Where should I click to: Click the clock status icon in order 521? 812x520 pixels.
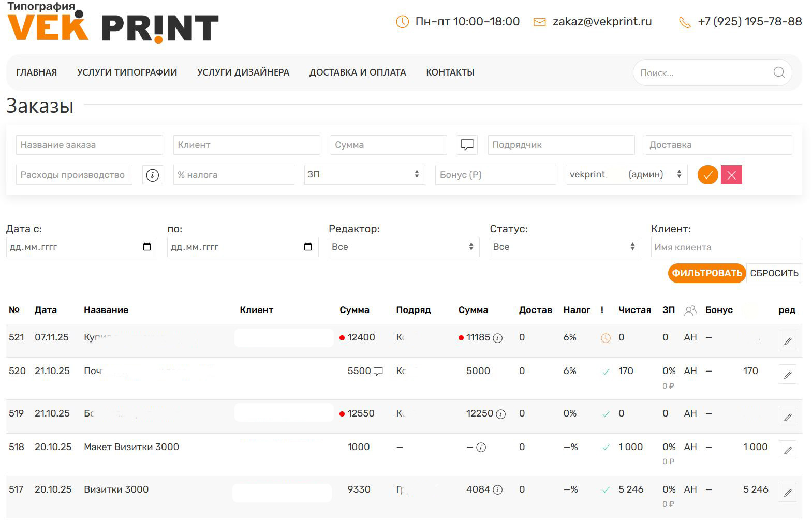[606, 338]
